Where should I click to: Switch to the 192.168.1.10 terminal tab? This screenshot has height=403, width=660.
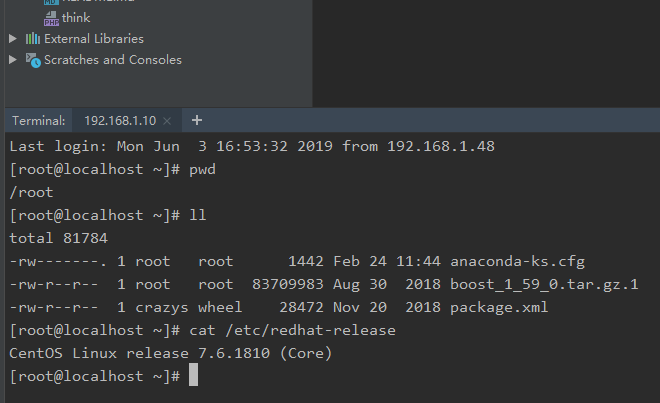pos(119,121)
